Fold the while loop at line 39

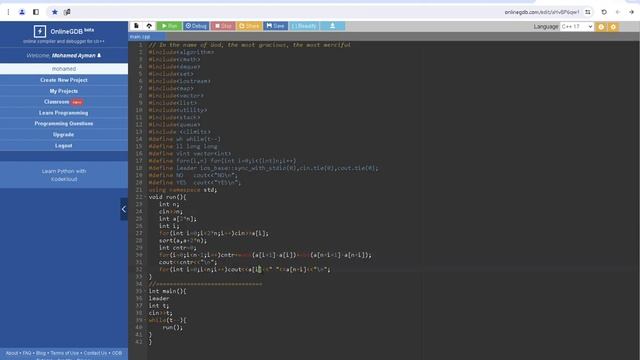pos(145,320)
